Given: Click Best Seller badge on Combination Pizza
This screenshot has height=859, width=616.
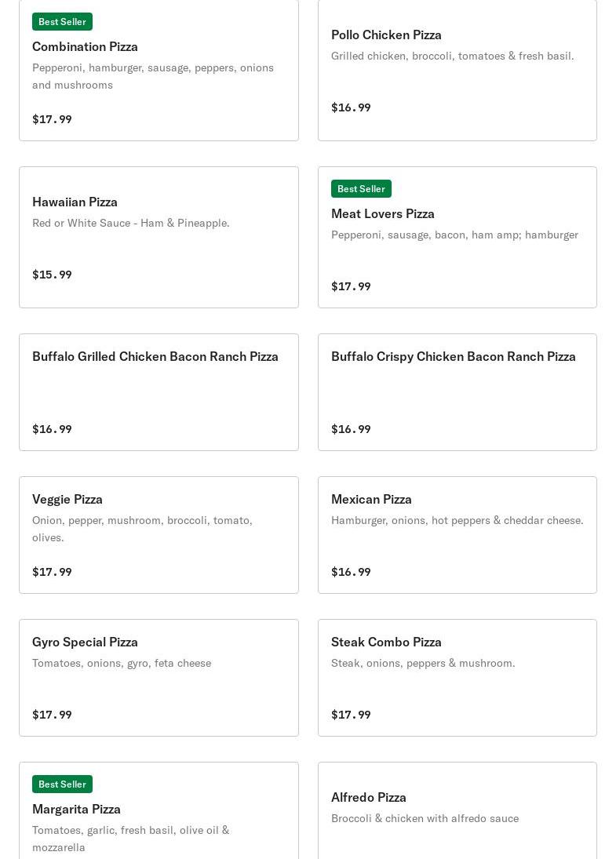Looking at the screenshot, I should pos(63,22).
